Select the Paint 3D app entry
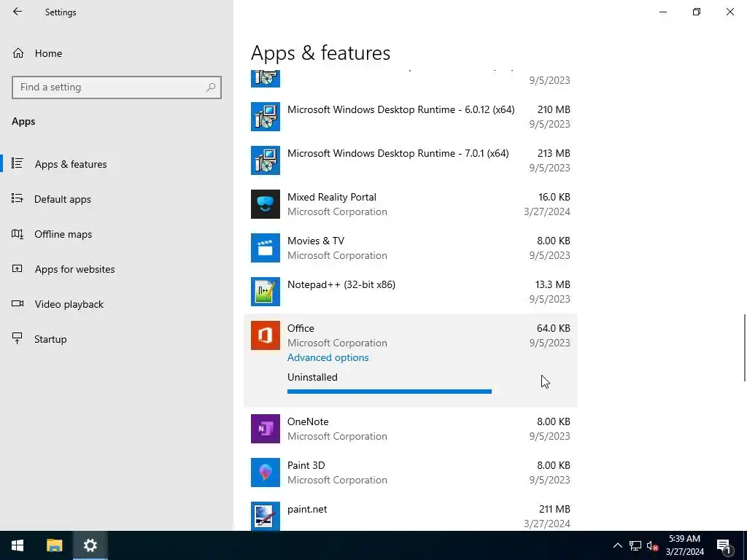 (411, 472)
